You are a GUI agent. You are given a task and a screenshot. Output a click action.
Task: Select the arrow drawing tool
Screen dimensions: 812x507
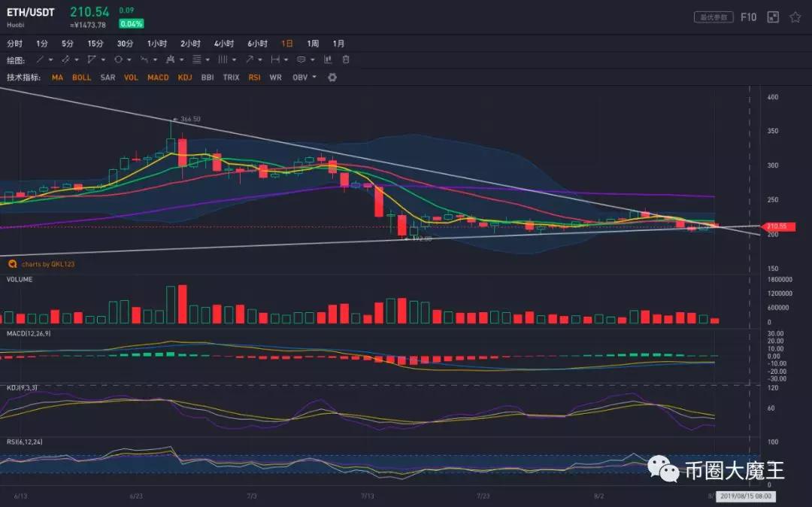pos(250,60)
